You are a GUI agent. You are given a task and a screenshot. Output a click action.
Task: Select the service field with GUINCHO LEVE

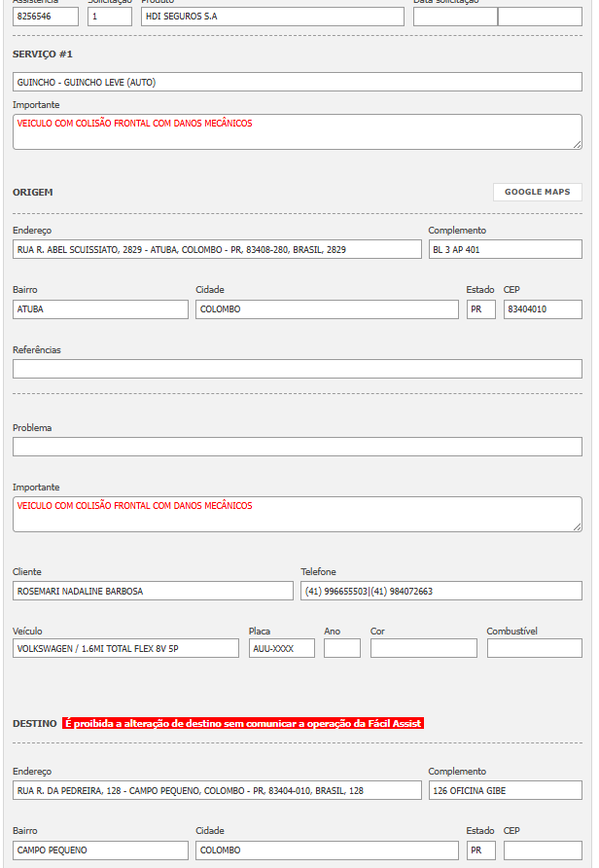[x=298, y=82]
